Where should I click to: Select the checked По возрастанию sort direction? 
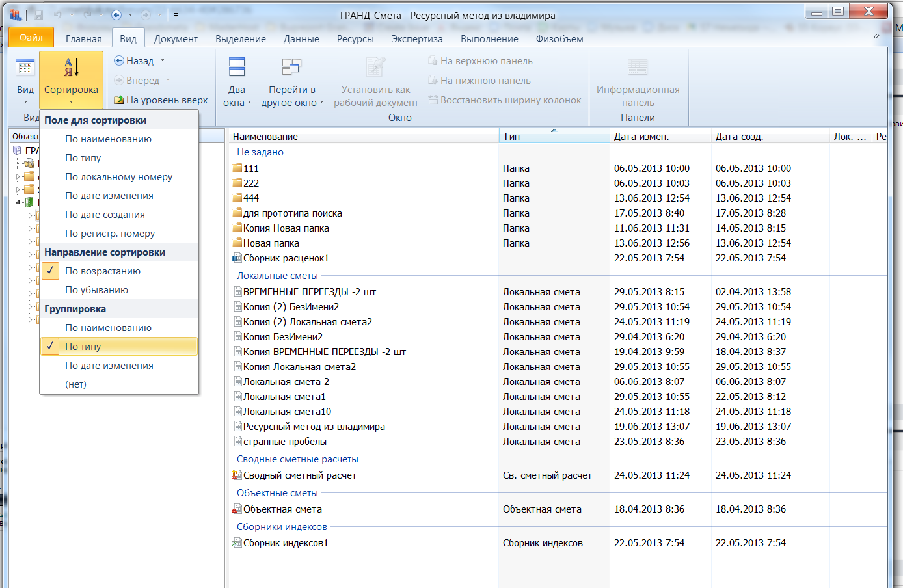point(103,271)
